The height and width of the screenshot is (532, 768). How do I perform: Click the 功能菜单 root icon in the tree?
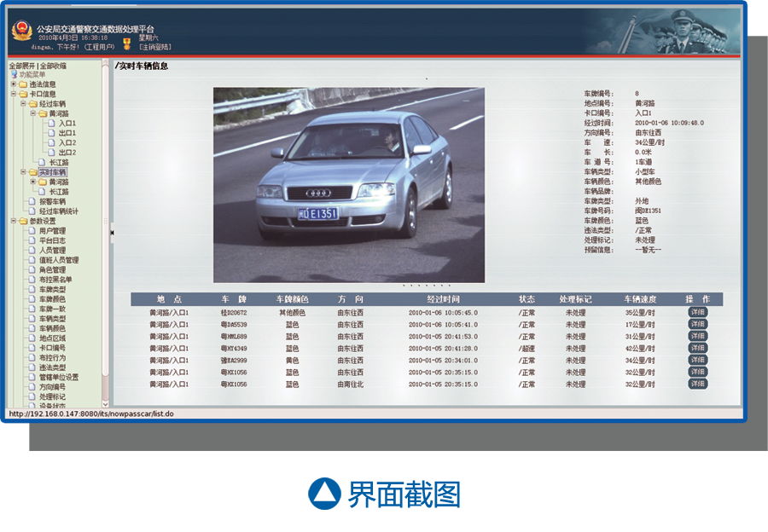pyautogui.click(x=14, y=75)
